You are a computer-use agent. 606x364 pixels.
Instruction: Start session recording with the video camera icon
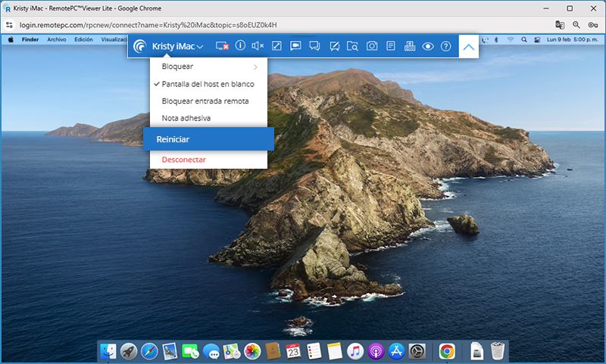[x=295, y=46]
